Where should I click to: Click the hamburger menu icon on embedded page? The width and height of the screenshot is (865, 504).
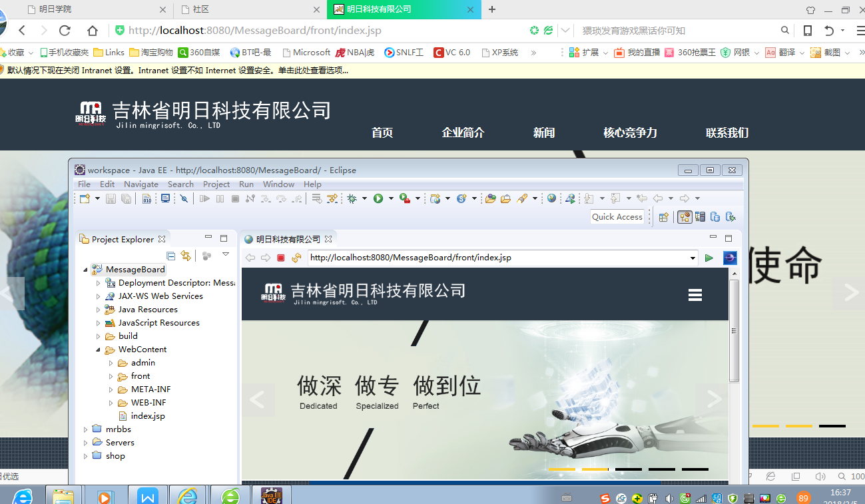(x=695, y=295)
